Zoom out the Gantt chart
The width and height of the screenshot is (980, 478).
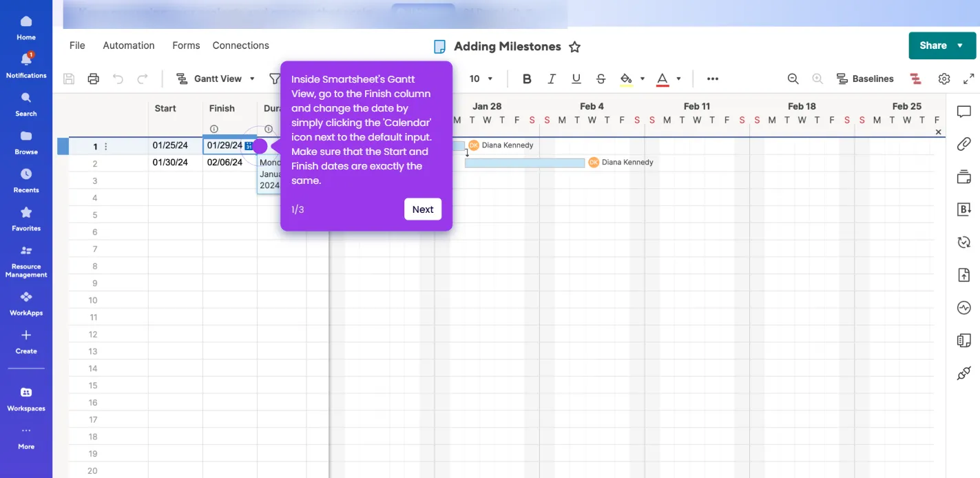tap(793, 79)
